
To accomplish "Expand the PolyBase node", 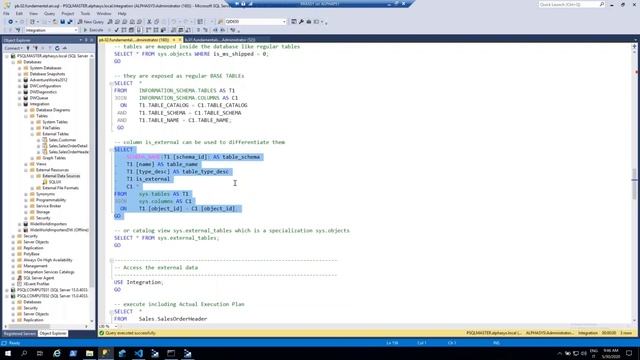I will (13, 254).
